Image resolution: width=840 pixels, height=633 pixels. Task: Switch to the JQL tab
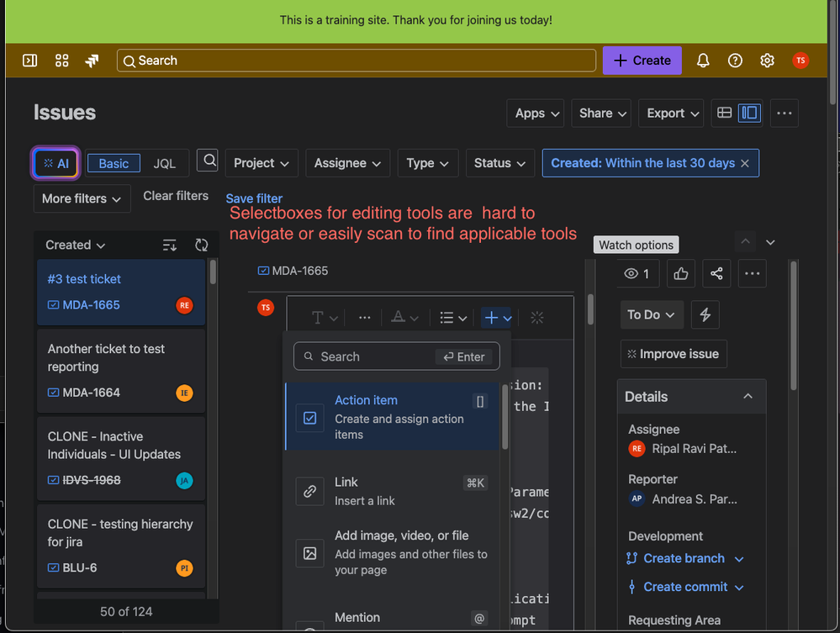point(165,163)
